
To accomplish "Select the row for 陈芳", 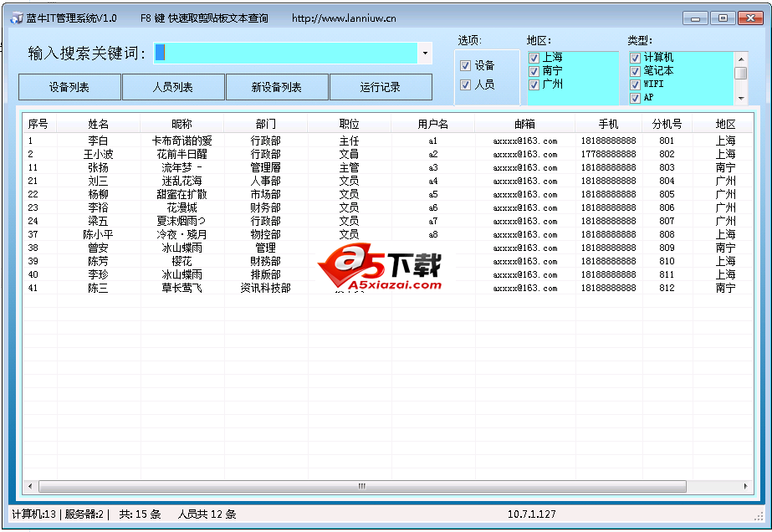I will click(x=387, y=261).
